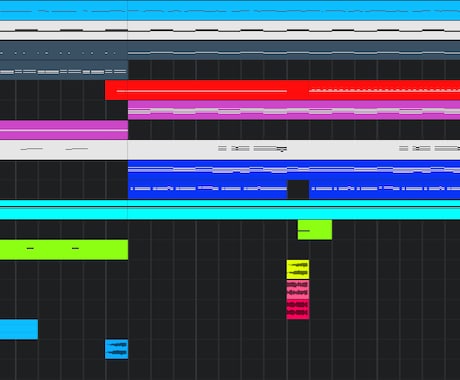
Task: Select the cyan clip right of the split line
Action: tap(294, 210)
